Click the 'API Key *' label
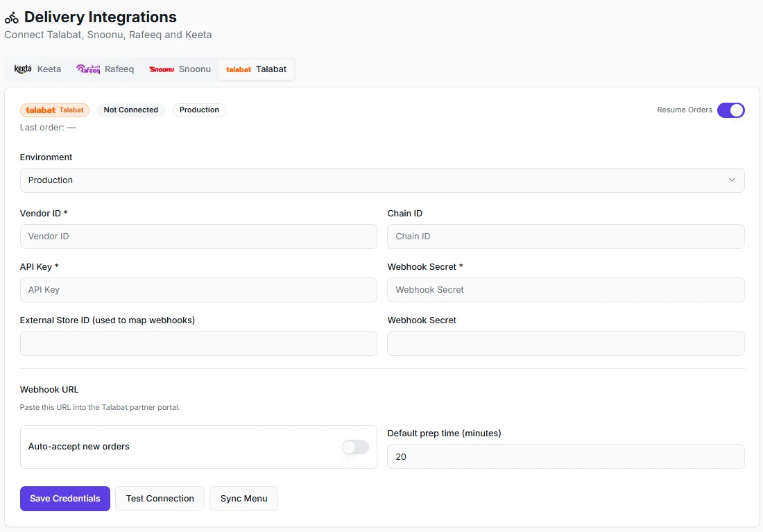This screenshot has height=532, width=763. tap(40, 267)
